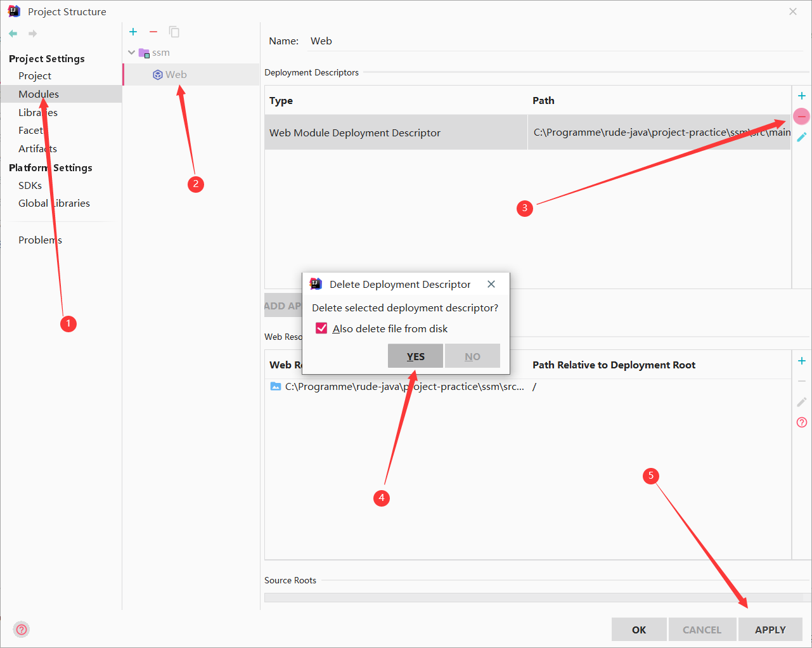Open Global Libraries platform settings

54,203
